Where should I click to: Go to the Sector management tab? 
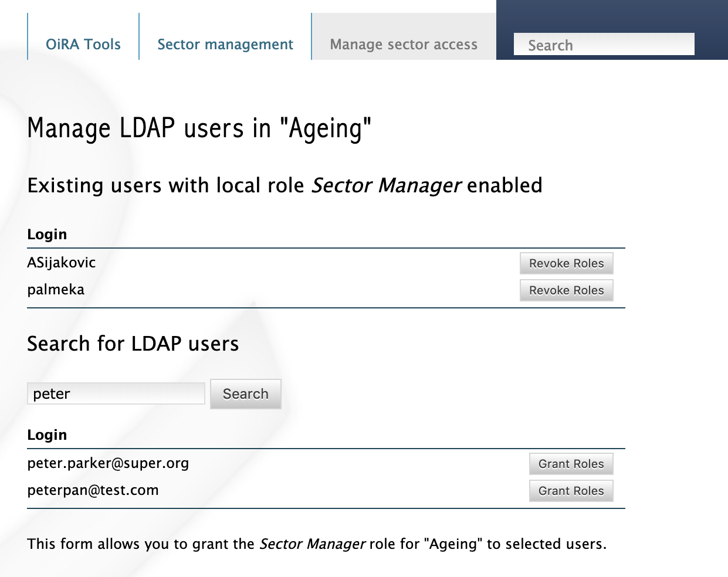point(225,45)
